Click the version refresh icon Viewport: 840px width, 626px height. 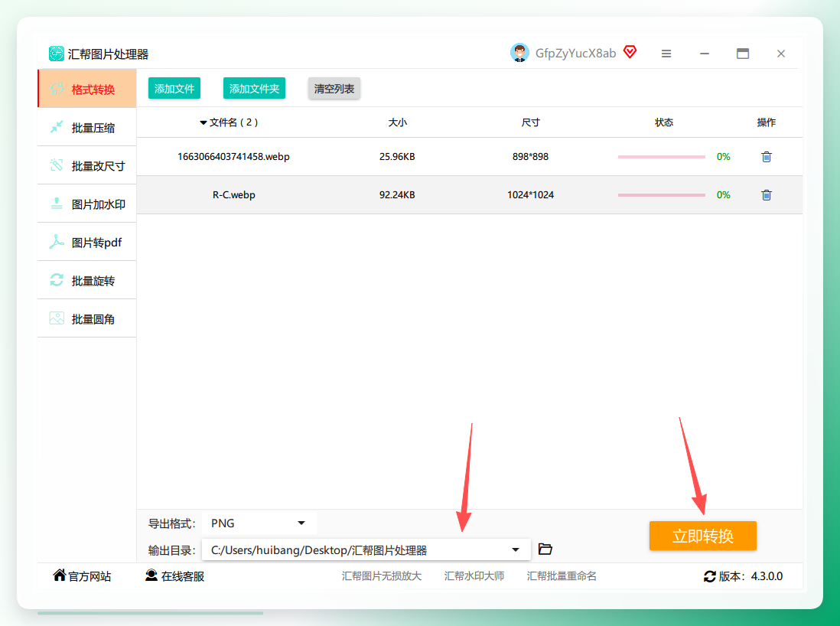[x=710, y=577]
